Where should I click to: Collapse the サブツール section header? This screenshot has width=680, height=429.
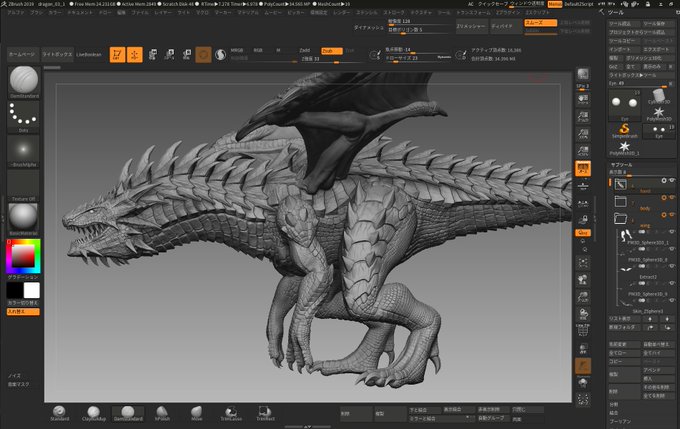(x=621, y=165)
